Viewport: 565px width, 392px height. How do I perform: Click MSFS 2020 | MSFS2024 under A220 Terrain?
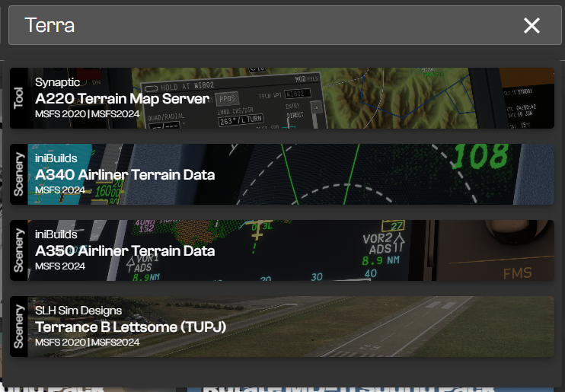click(88, 114)
